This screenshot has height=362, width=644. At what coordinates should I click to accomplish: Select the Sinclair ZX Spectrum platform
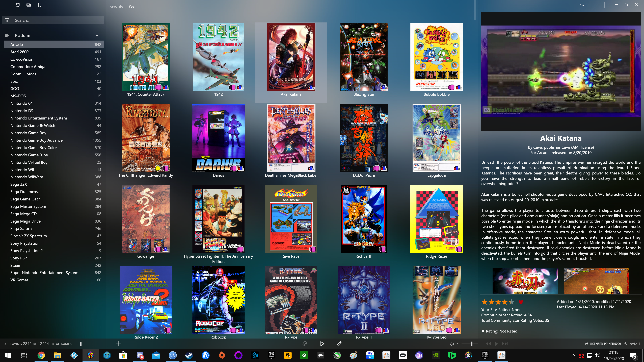[x=53, y=236]
